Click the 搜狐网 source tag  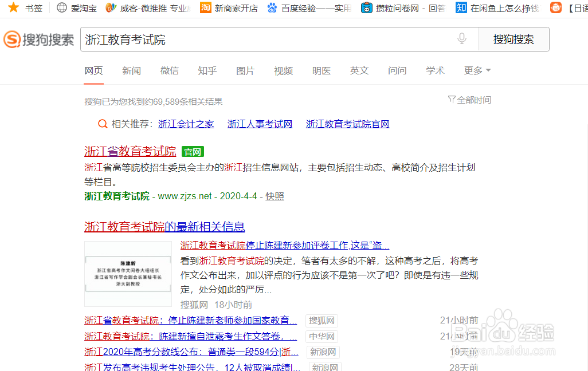coord(322,321)
